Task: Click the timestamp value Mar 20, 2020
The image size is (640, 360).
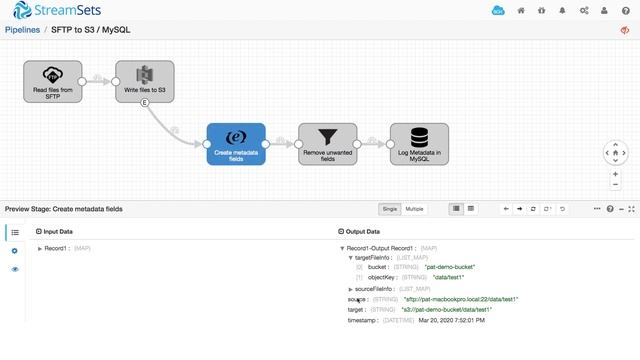Action: point(451,320)
